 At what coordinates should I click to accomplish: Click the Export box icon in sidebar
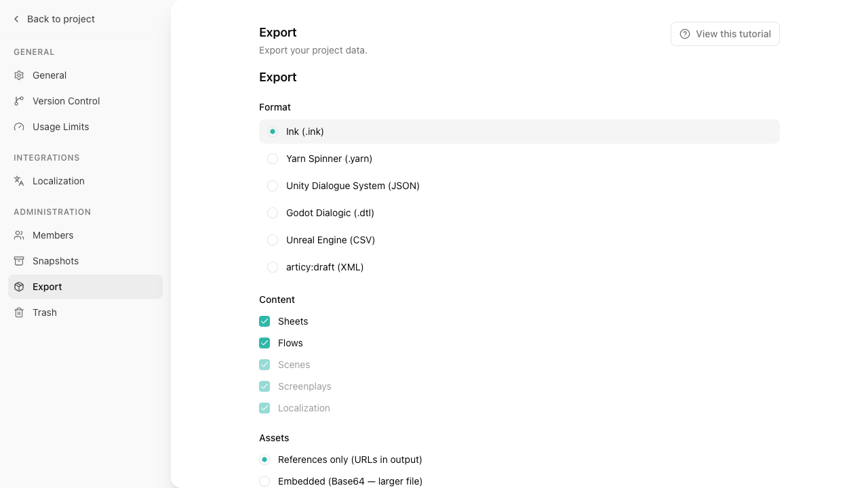(19, 287)
